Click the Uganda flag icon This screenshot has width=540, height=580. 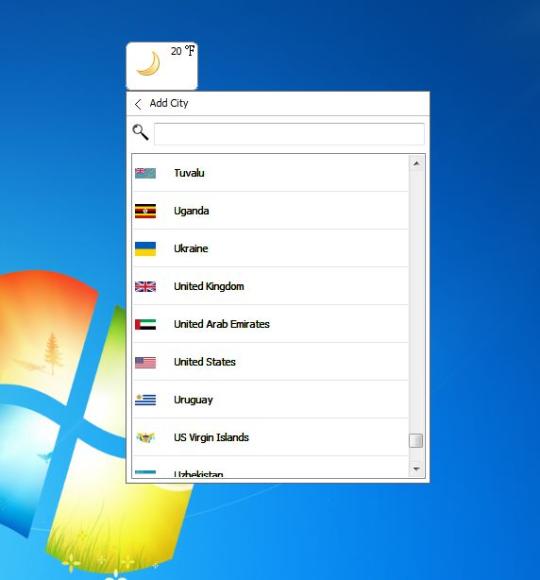point(145,211)
